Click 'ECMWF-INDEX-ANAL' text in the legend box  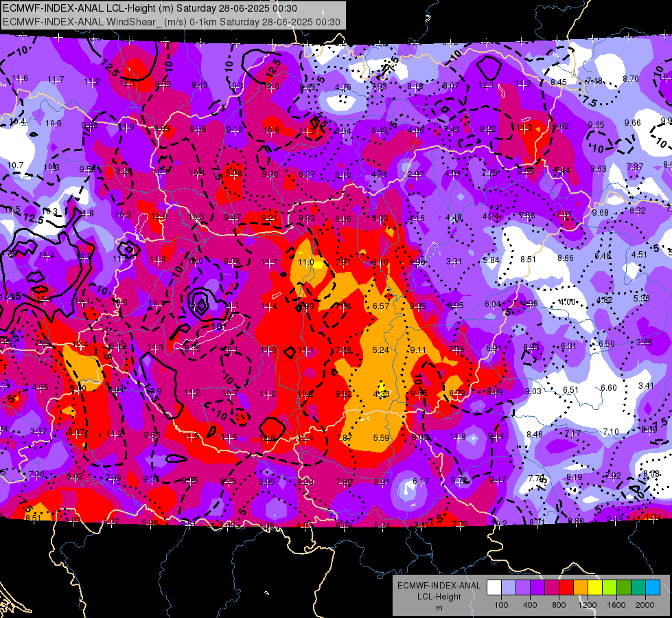[439, 586]
